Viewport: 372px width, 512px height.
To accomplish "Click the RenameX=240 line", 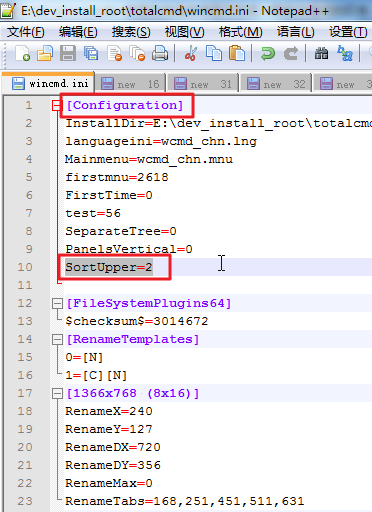I will pos(109,411).
